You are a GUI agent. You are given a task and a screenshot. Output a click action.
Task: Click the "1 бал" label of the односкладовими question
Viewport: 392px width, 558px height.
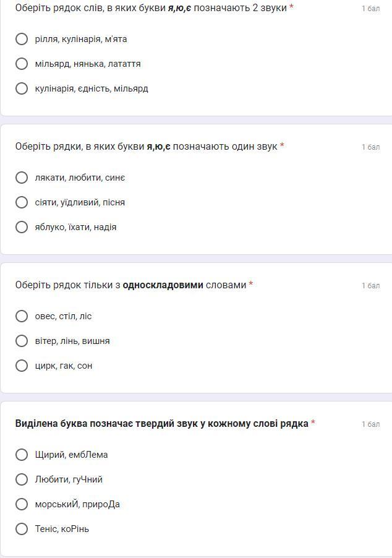tap(370, 286)
